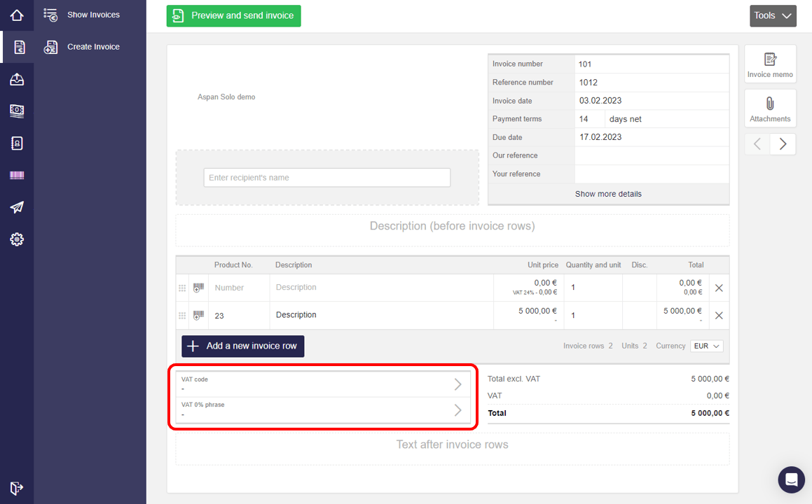This screenshot has height=504, width=812.
Task: Click the Enter recipient's name field
Action: tap(326, 178)
